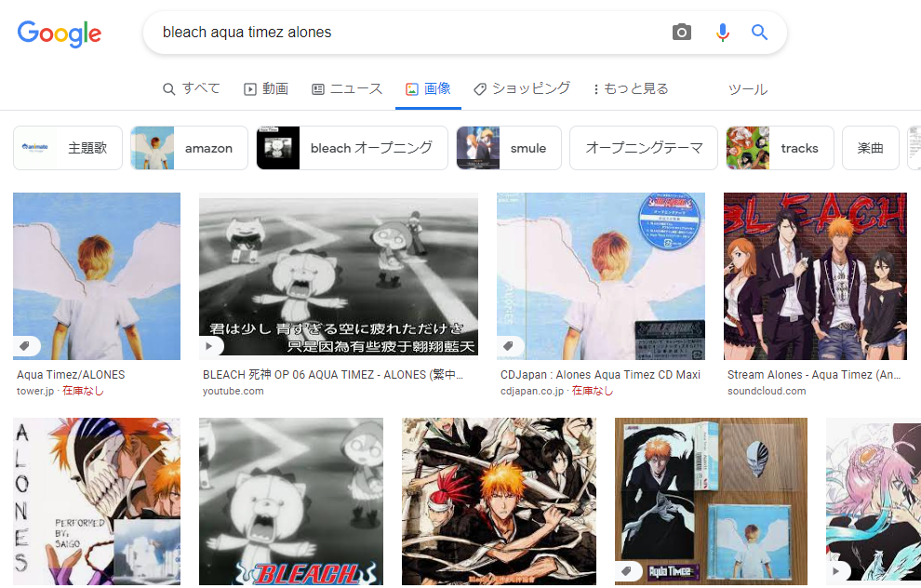Viewport: 921px width, 588px height.
Task: Select the smule filter chip
Action: [x=509, y=148]
